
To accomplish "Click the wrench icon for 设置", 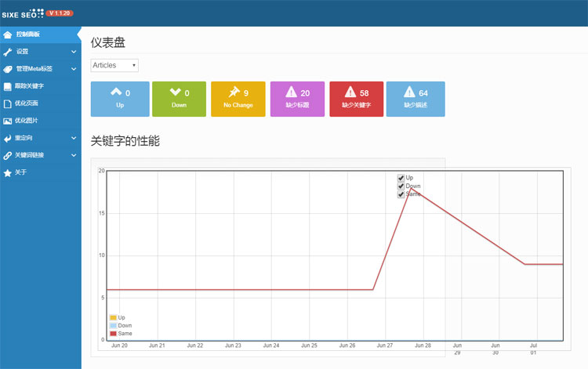I will pyautogui.click(x=8, y=52).
